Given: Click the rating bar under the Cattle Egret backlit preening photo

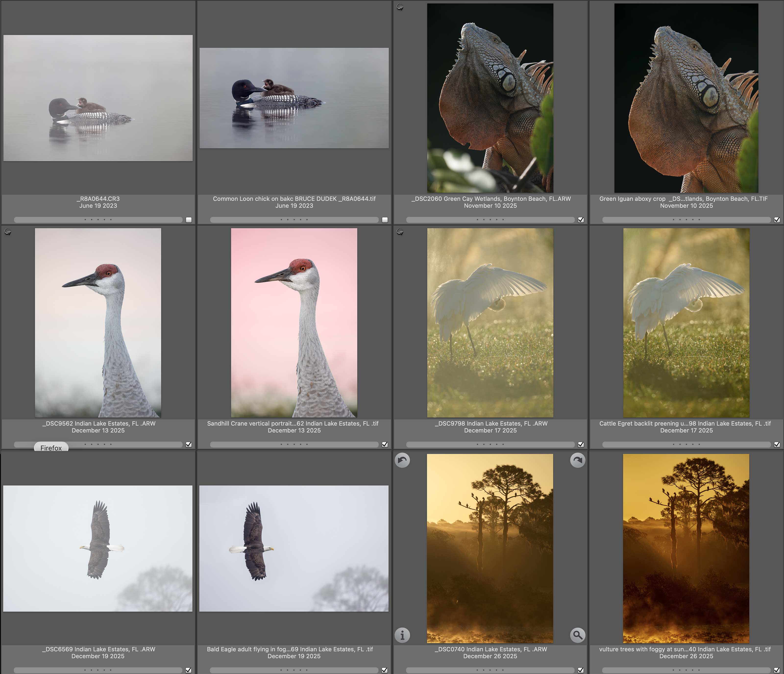Looking at the screenshot, I should pos(686,445).
